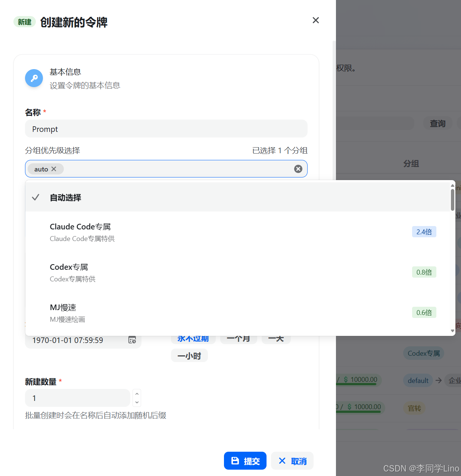Clear all selected groups with circle X
Viewport: 461px width, 476px height.
click(x=298, y=169)
